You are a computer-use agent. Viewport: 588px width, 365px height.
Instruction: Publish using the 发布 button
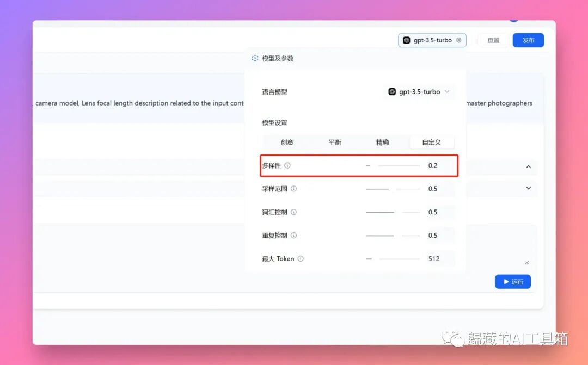click(x=528, y=40)
